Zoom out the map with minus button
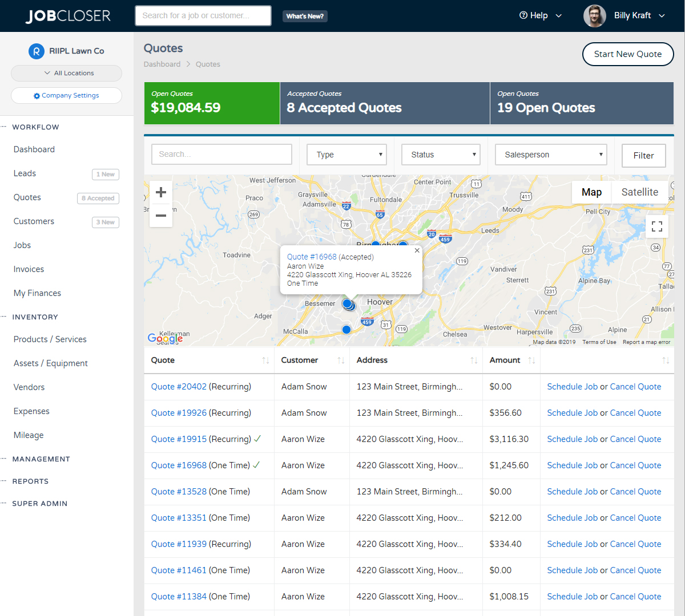 click(x=161, y=216)
